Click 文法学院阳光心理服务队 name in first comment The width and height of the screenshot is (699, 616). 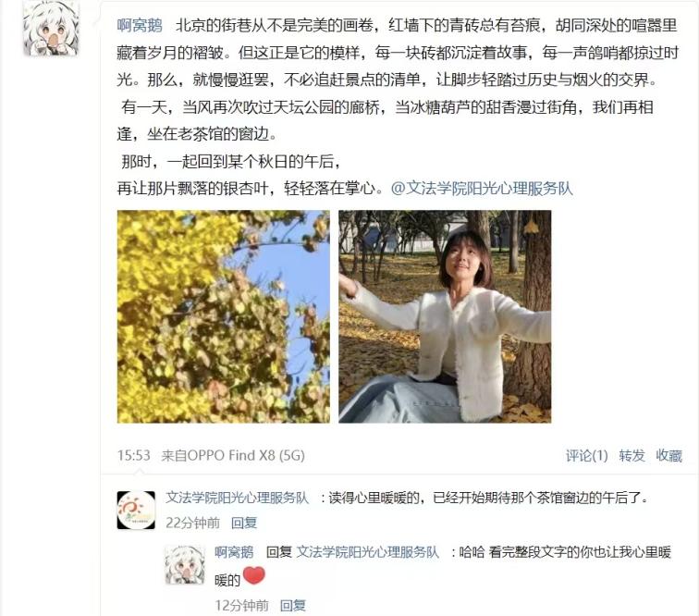[x=237, y=498]
